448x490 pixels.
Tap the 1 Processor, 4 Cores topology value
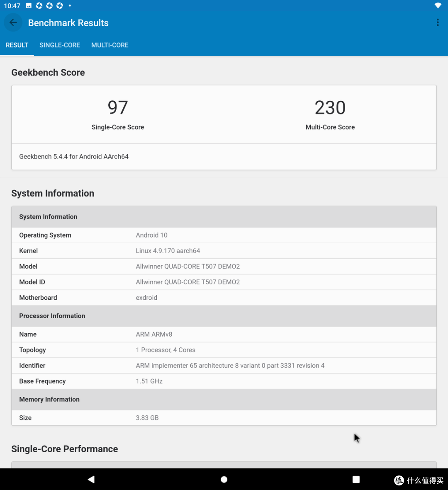(166, 350)
